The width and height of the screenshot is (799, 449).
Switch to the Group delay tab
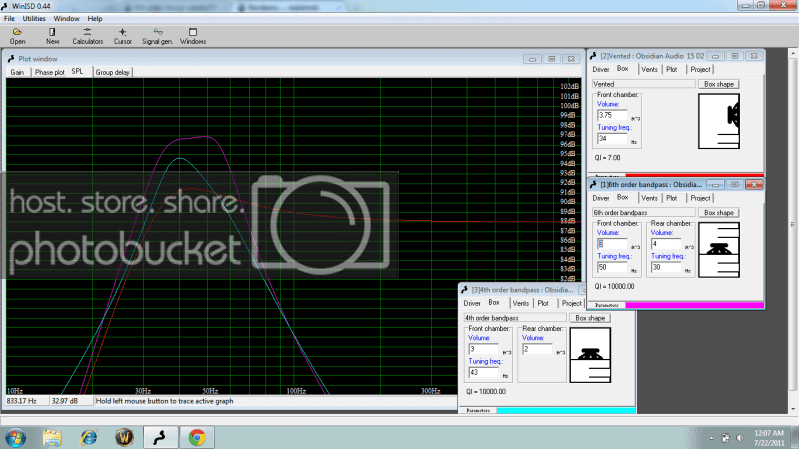click(x=112, y=72)
